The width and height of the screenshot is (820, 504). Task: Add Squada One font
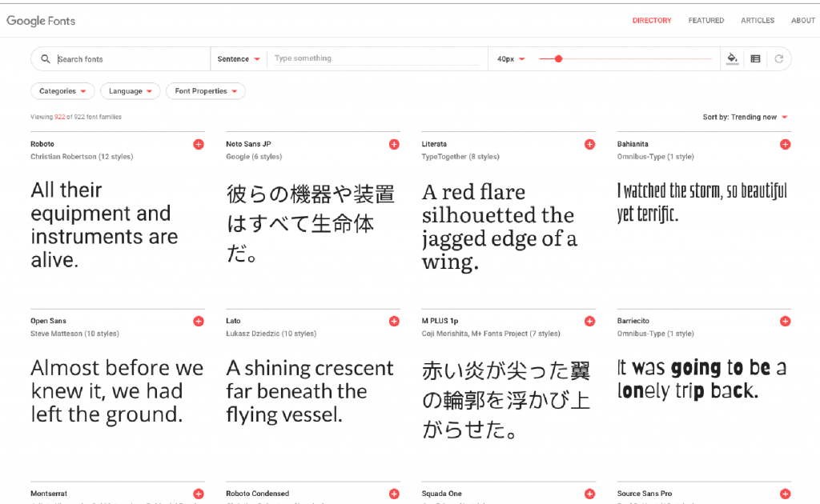(590, 494)
